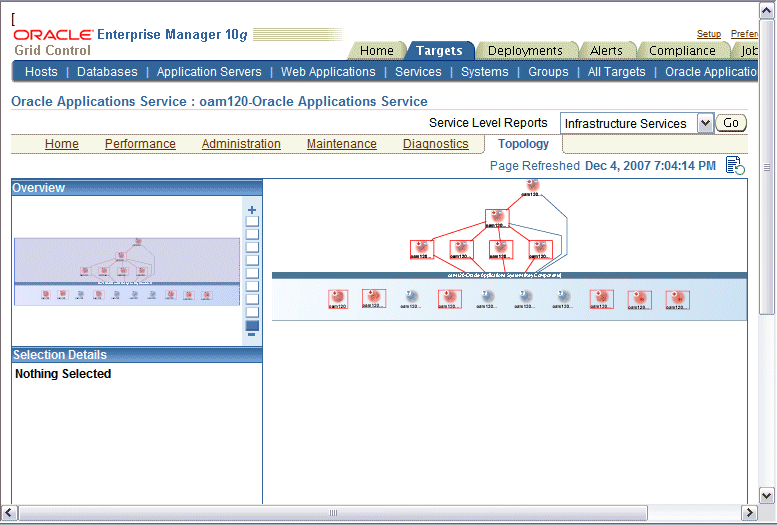777x525 pixels.
Task: Open the Compliance main tab
Action: point(682,51)
